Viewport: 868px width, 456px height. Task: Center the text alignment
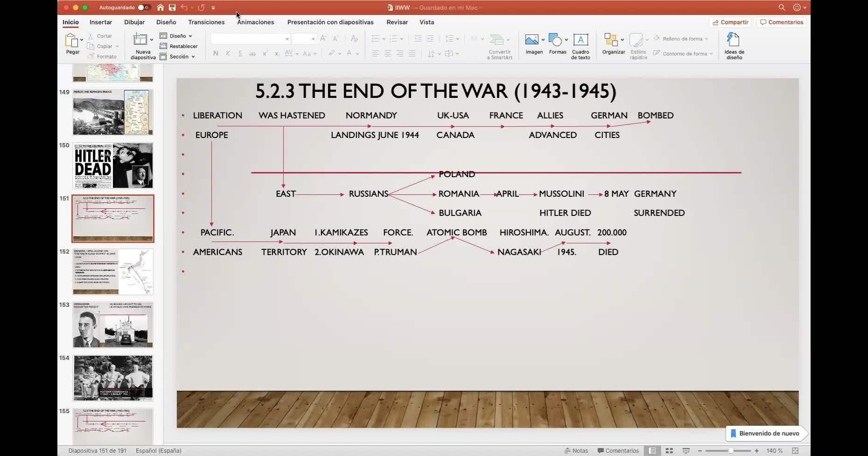click(x=387, y=54)
